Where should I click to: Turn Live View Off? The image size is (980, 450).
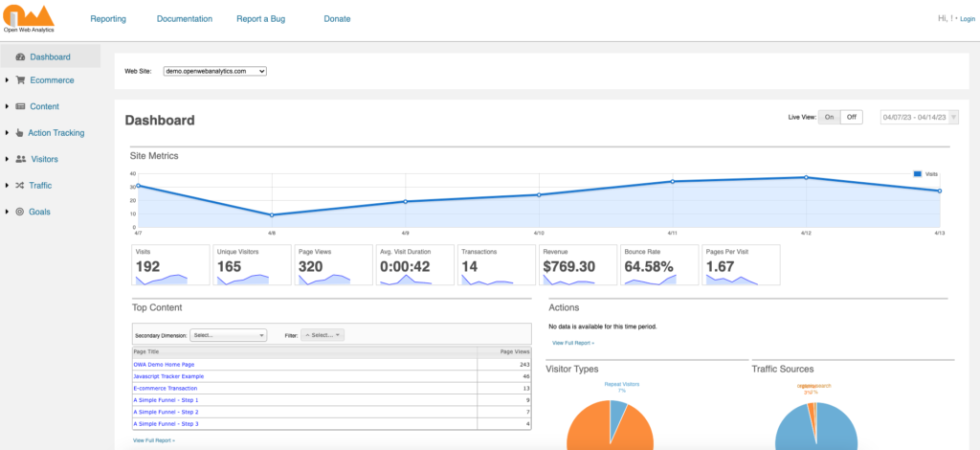pyautogui.click(x=851, y=117)
